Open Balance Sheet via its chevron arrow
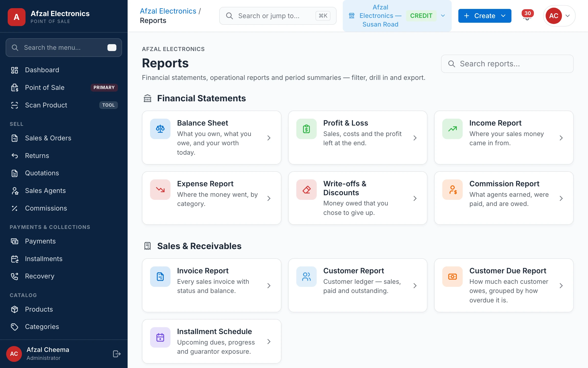This screenshot has width=588, height=368. pyautogui.click(x=269, y=138)
